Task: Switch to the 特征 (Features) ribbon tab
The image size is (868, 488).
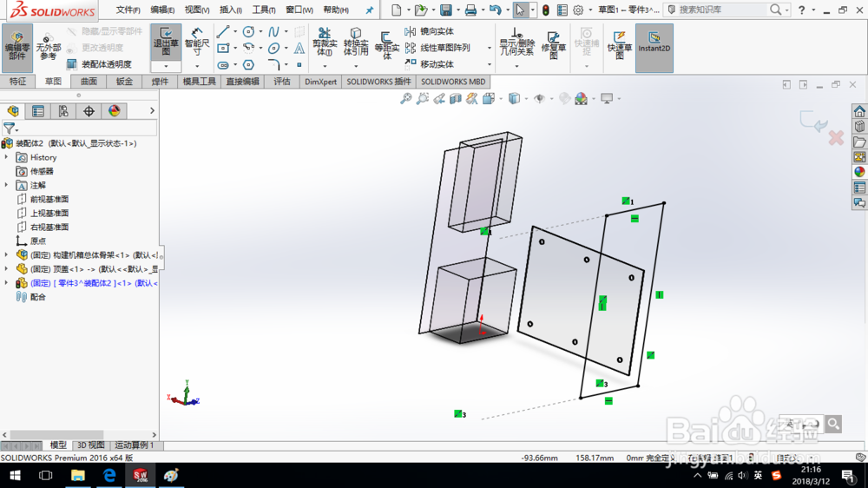Action: pyautogui.click(x=17, y=82)
